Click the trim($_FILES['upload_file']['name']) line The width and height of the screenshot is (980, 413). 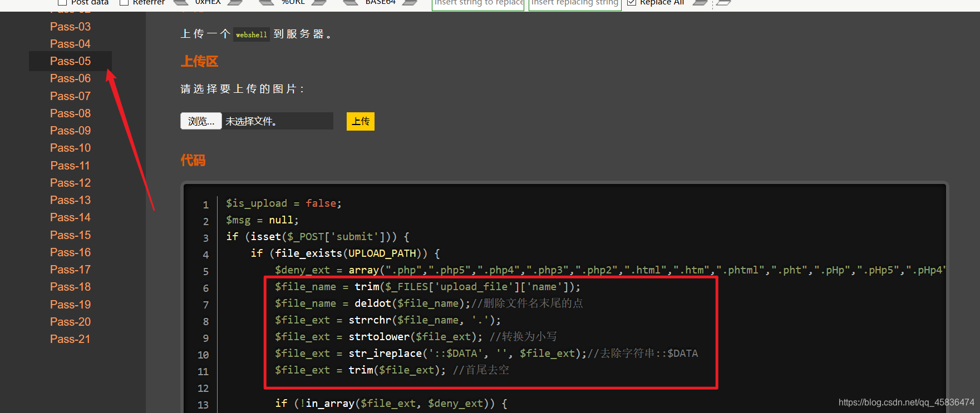click(427, 287)
